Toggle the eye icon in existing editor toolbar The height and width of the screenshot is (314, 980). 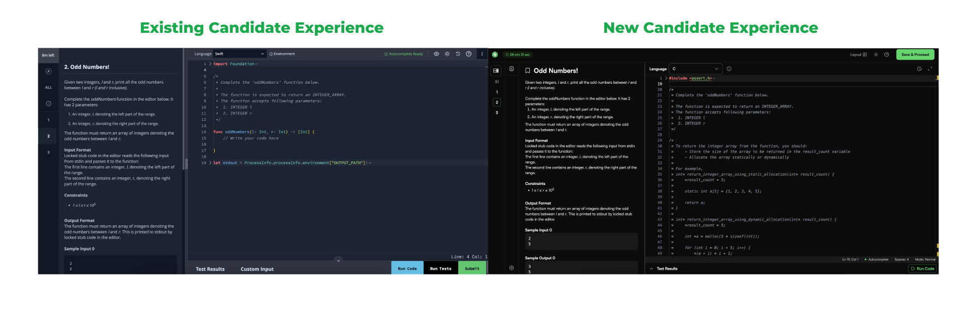click(x=436, y=54)
